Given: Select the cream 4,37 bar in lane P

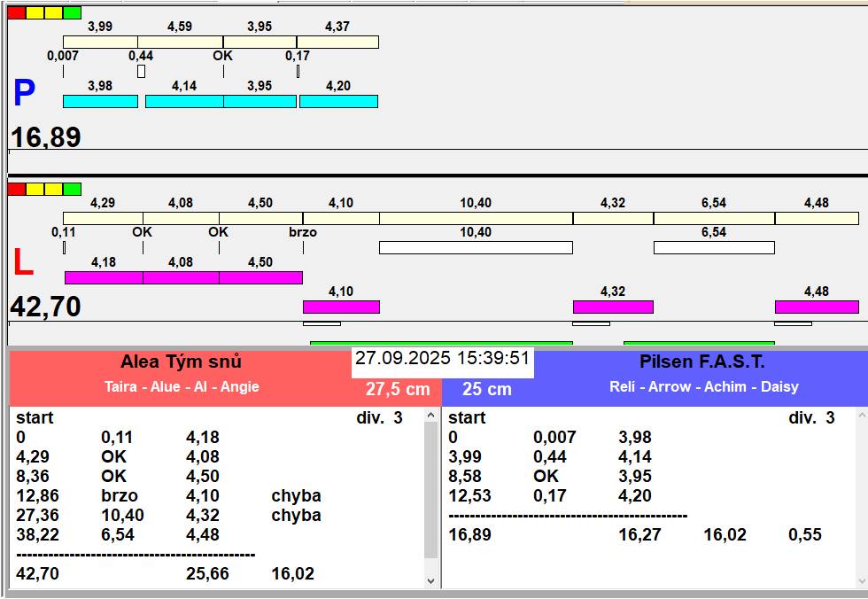Looking at the screenshot, I should (x=337, y=42).
